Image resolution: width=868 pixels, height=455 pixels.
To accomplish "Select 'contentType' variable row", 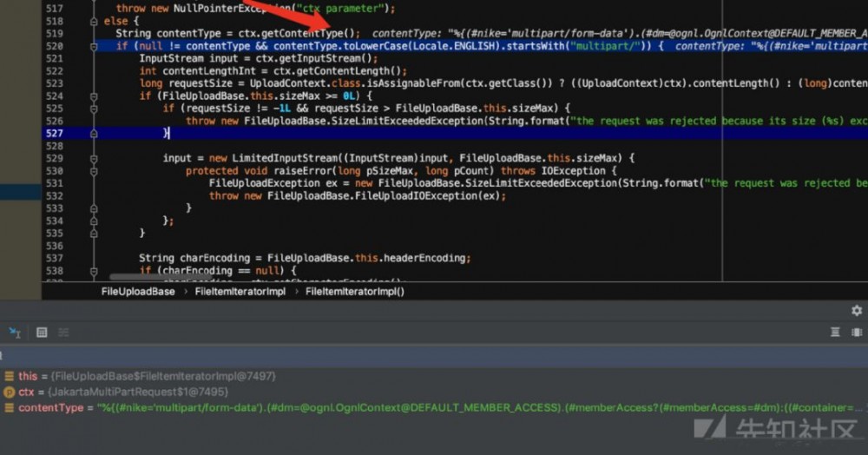I will pyautogui.click(x=434, y=408).
